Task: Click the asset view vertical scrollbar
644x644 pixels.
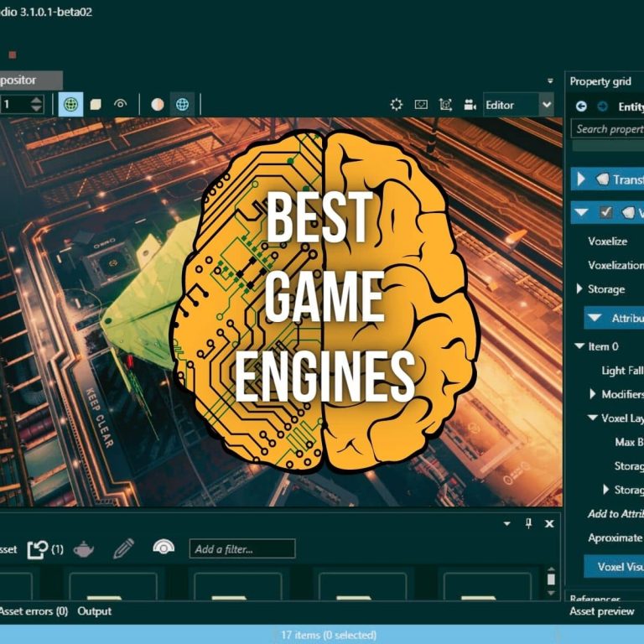Action: [551, 579]
